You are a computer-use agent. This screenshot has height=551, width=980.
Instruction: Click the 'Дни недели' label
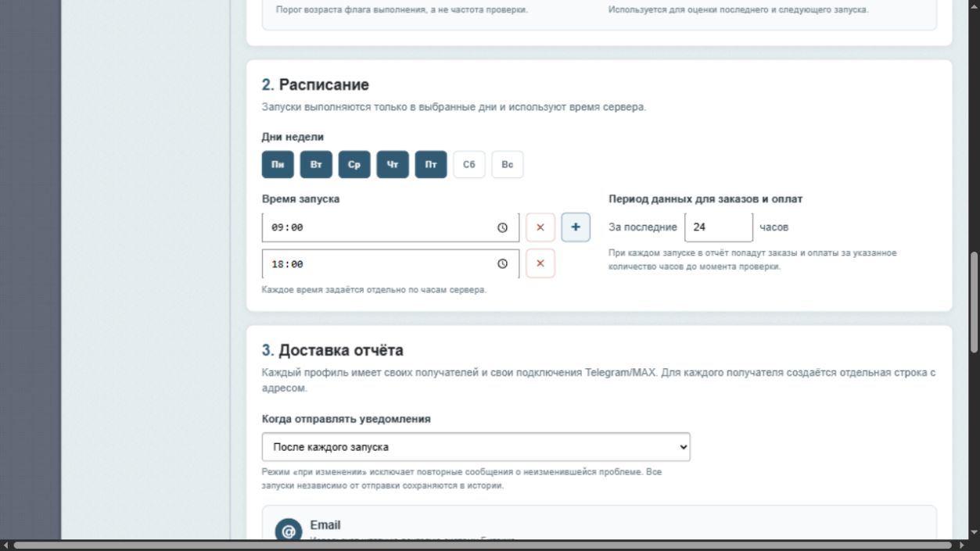pos(293,137)
